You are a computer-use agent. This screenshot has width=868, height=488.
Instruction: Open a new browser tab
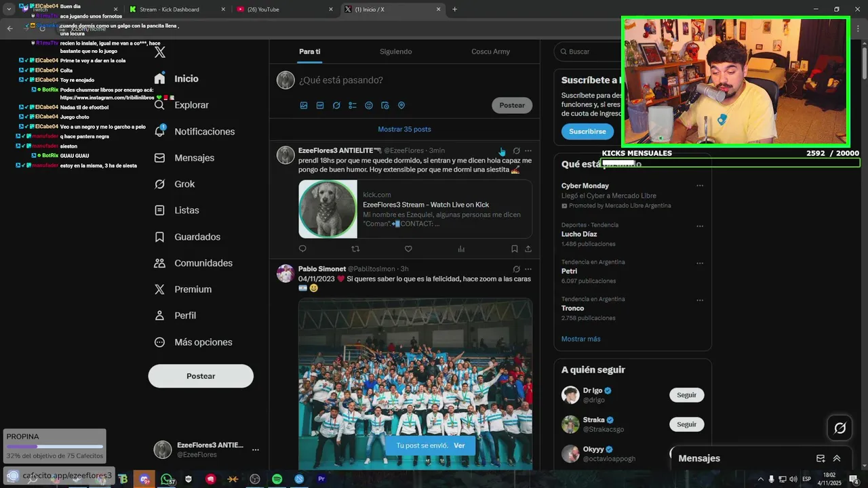click(454, 9)
